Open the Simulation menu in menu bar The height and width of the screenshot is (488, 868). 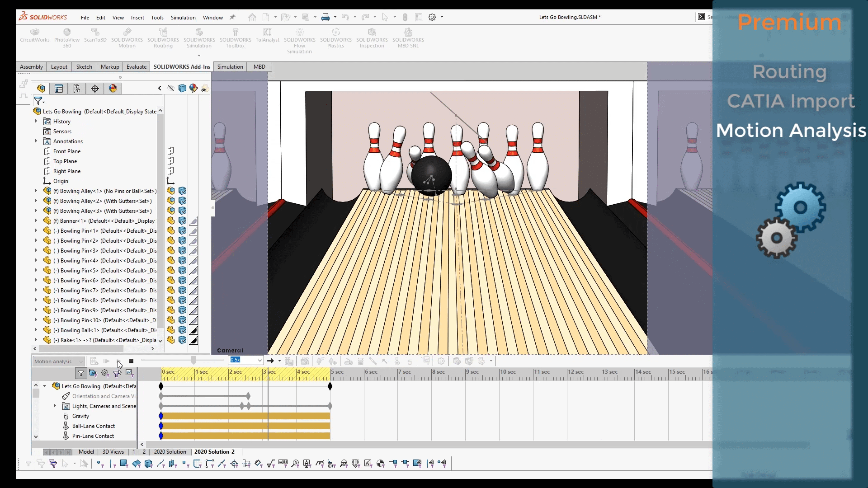coord(184,17)
